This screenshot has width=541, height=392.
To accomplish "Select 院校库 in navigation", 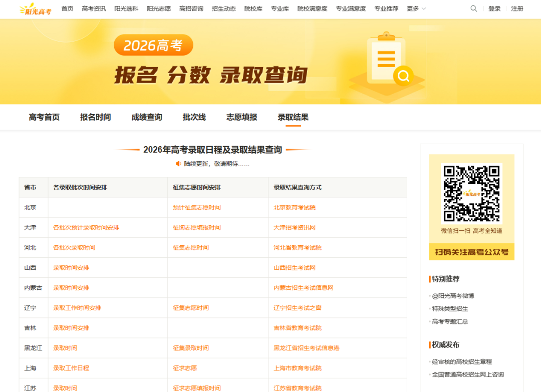I will (253, 9).
